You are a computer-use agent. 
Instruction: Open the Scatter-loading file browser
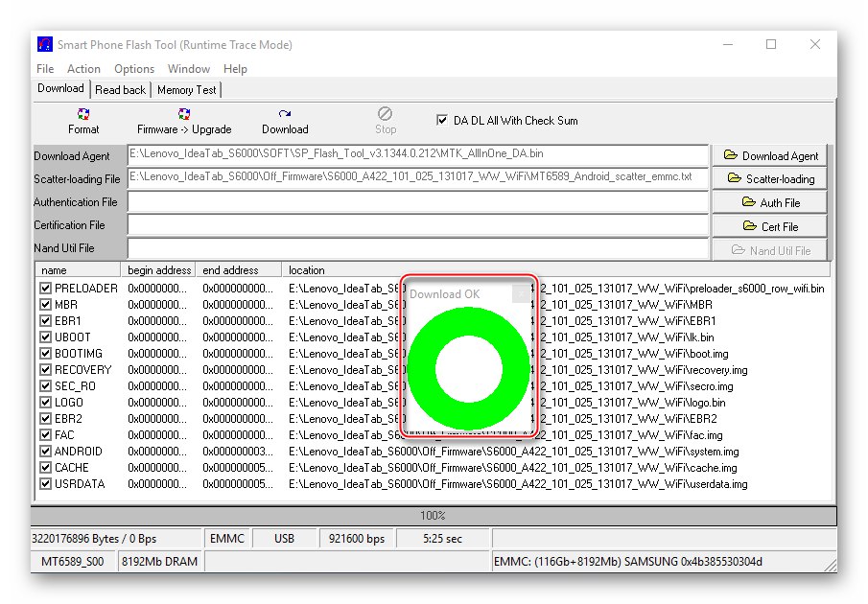pos(769,178)
